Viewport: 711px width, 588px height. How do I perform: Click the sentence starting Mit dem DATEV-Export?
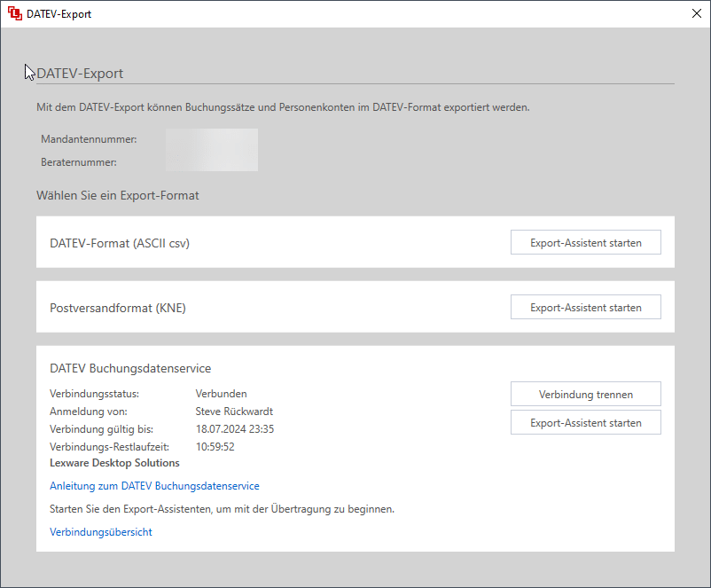[x=283, y=107]
